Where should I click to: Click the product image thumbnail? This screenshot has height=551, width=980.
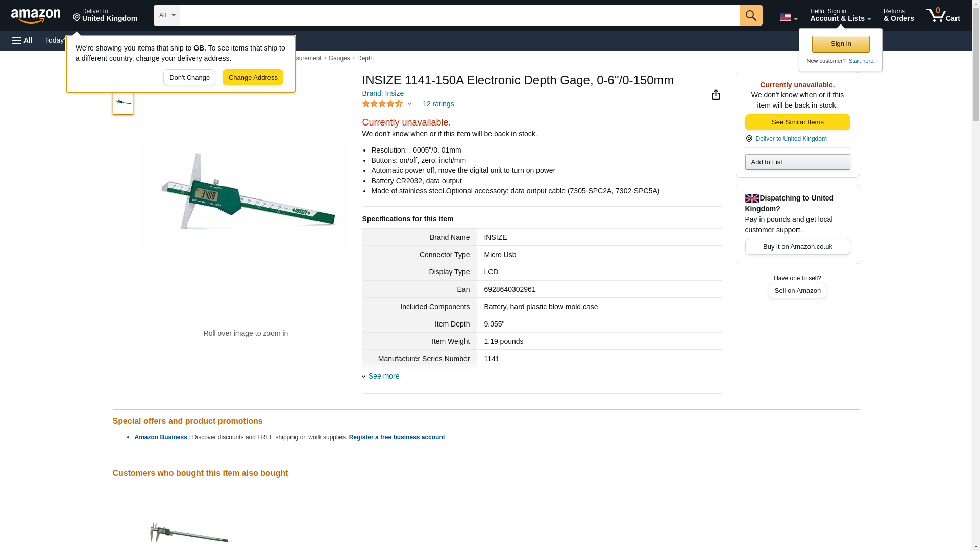point(123,102)
